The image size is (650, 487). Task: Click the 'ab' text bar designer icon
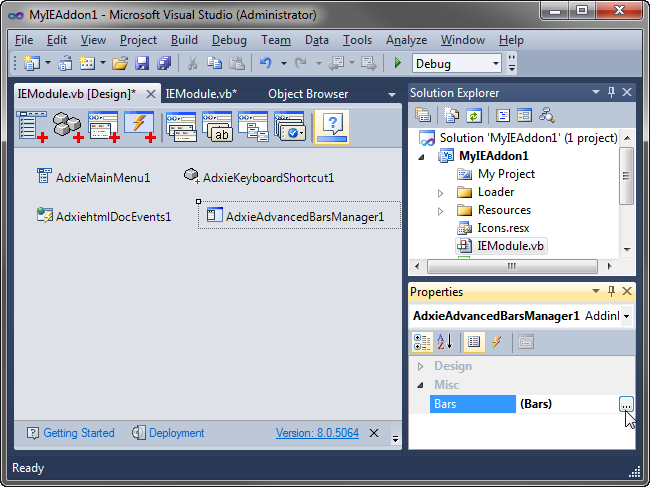pos(217,127)
